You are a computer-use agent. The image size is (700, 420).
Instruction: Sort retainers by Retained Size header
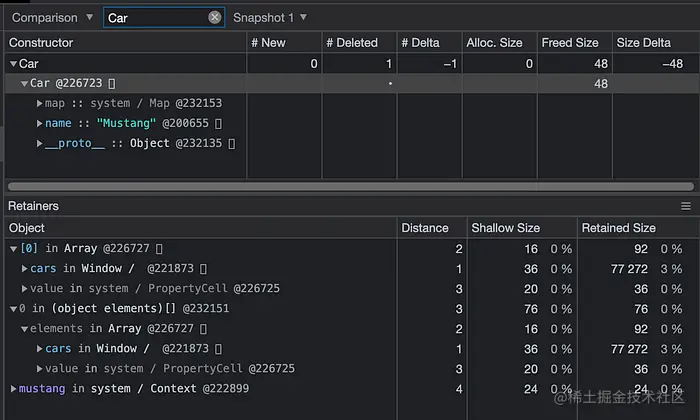pyautogui.click(x=619, y=228)
